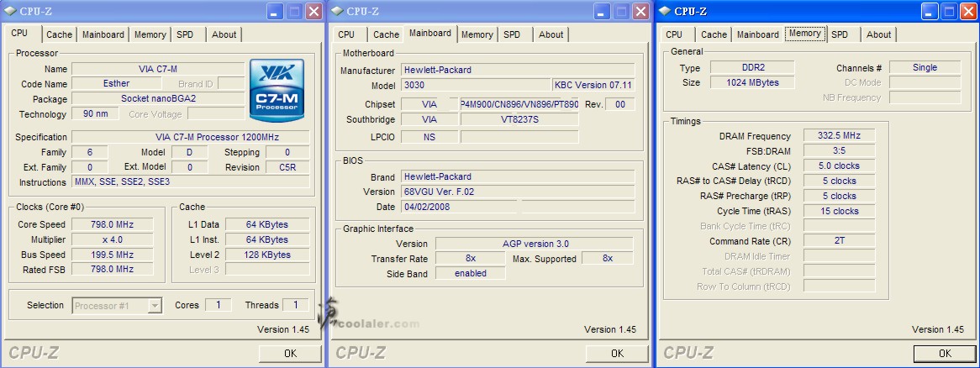Click Chipset model P4M900/CN896/VN896/PT890
This screenshot has width=980, height=368.
[519, 104]
